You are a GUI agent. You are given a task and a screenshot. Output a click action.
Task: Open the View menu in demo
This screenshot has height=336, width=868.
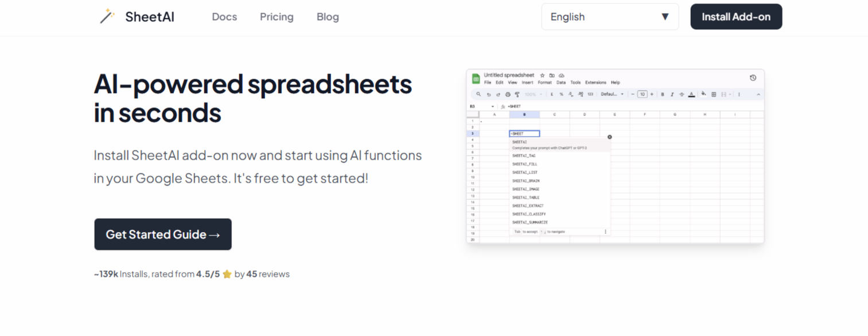point(512,83)
